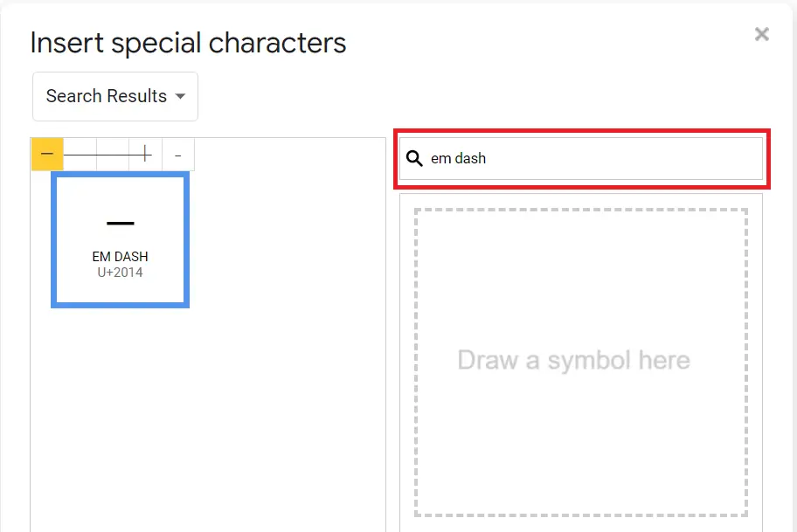Click the 'EM DASH' name label
The width and height of the screenshot is (797, 532).
point(121,257)
